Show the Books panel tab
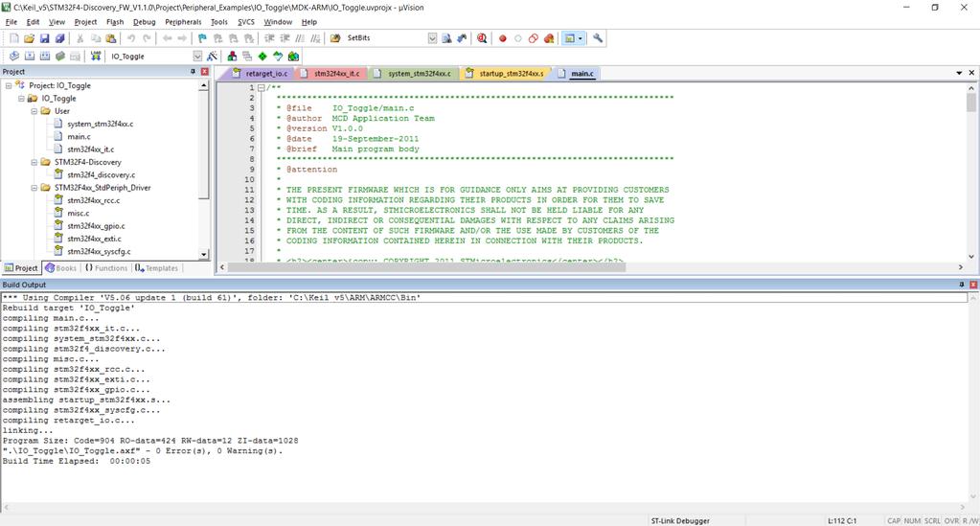Viewport: 980px width, 526px height. (60, 268)
